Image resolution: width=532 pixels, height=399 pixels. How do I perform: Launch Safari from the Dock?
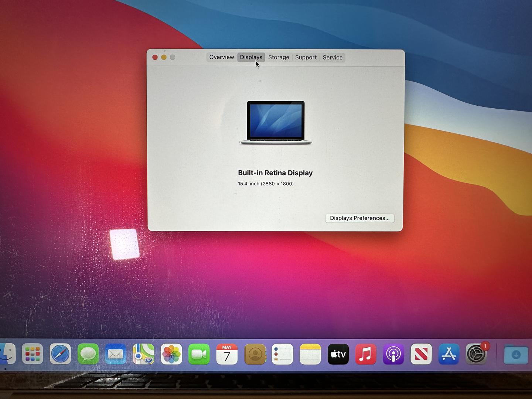[60, 354]
